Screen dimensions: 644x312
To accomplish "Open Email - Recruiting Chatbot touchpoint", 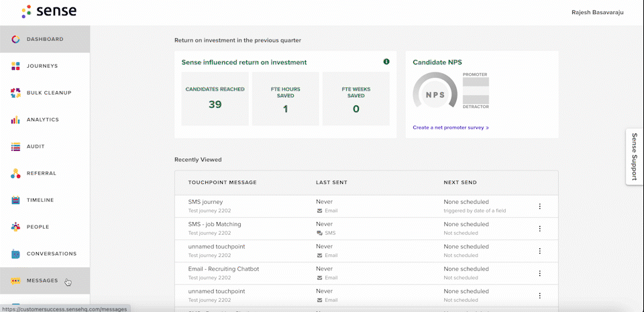I will click(x=223, y=269).
